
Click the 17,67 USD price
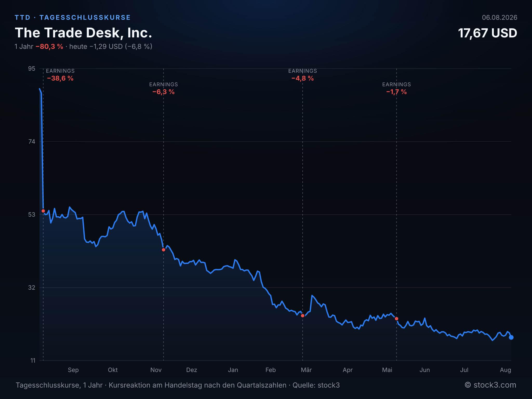pos(488,33)
